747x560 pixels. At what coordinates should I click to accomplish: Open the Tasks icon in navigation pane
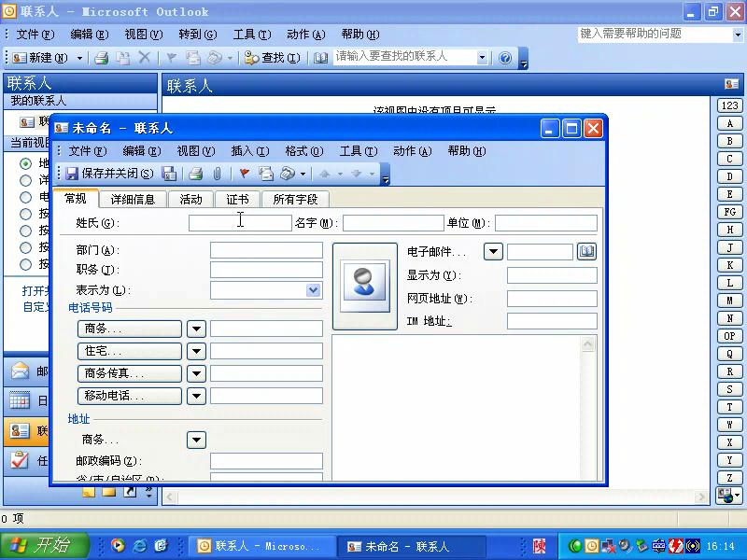(x=20, y=460)
